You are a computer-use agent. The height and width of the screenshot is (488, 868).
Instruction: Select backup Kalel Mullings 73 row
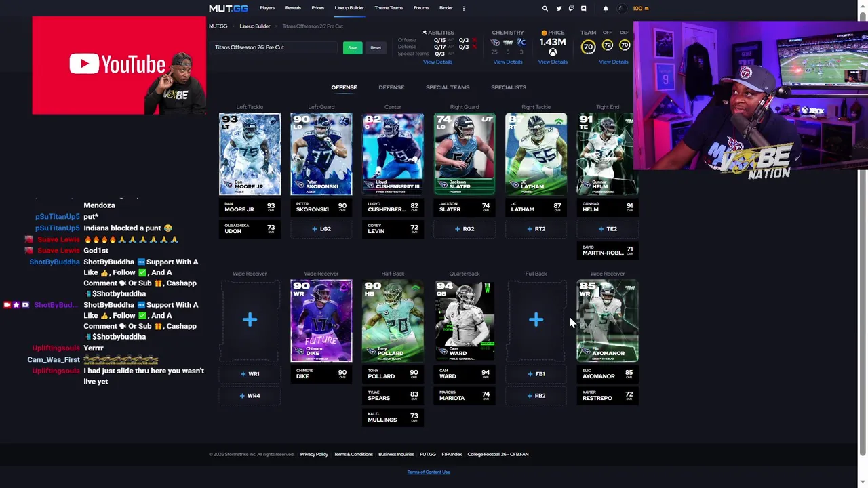(393, 418)
